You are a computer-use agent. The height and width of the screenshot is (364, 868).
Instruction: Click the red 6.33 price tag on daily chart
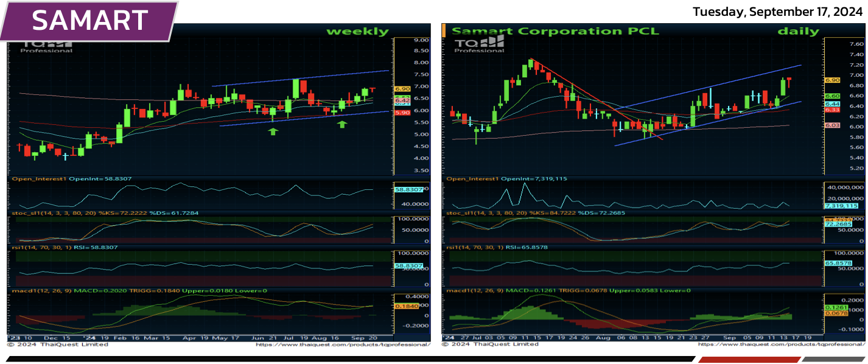click(x=832, y=110)
